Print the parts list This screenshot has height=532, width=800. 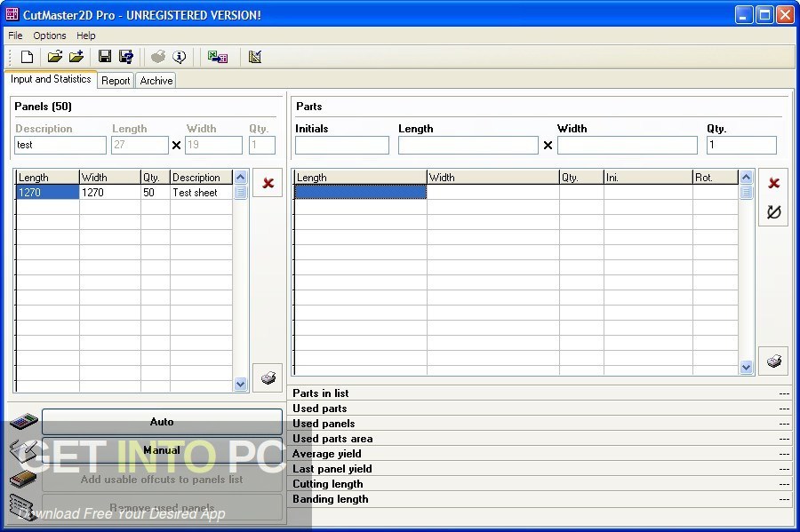773,361
